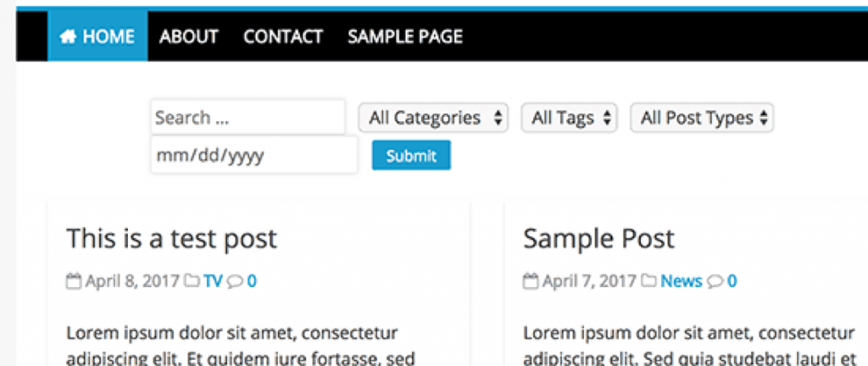The width and height of the screenshot is (868, 366).
Task: Go to the About menu item
Action: pos(189,37)
